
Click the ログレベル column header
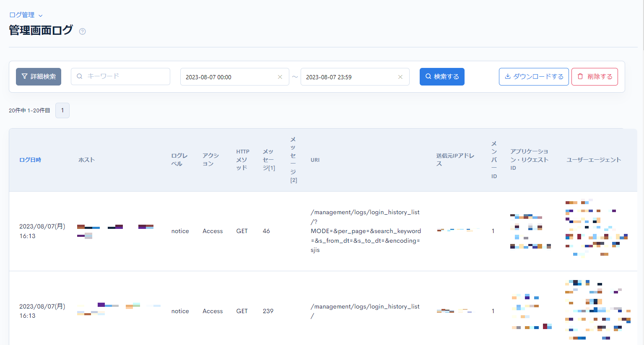click(179, 160)
